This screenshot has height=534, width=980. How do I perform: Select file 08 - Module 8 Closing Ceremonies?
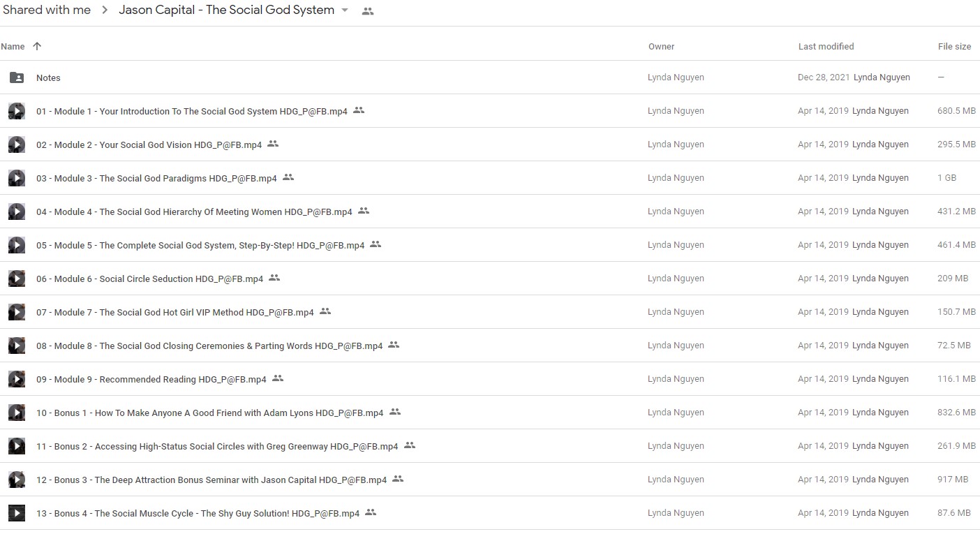coord(209,346)
